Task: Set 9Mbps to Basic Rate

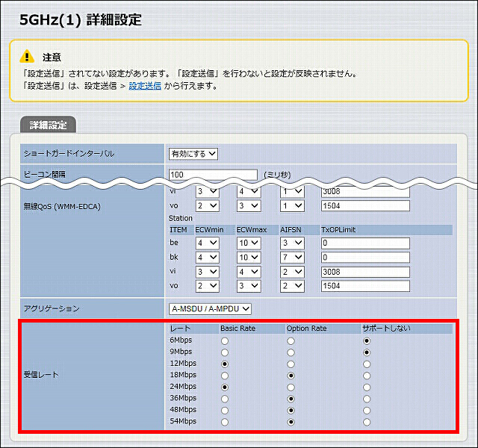Action: click(225, 352)
